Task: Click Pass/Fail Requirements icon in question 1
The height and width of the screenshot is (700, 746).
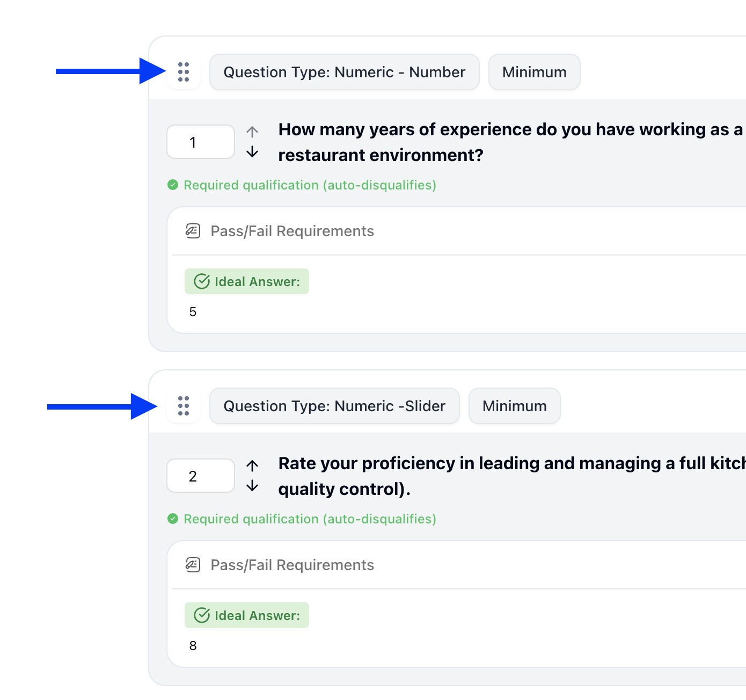Action: (193, 231)
